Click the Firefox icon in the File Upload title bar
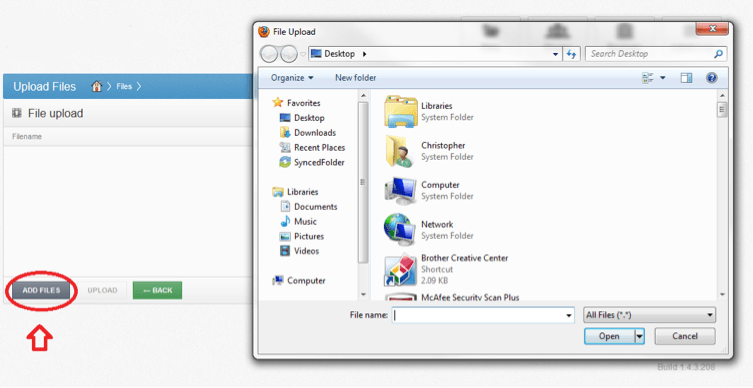Screen dimensions: 753x388 coord(264,32)
